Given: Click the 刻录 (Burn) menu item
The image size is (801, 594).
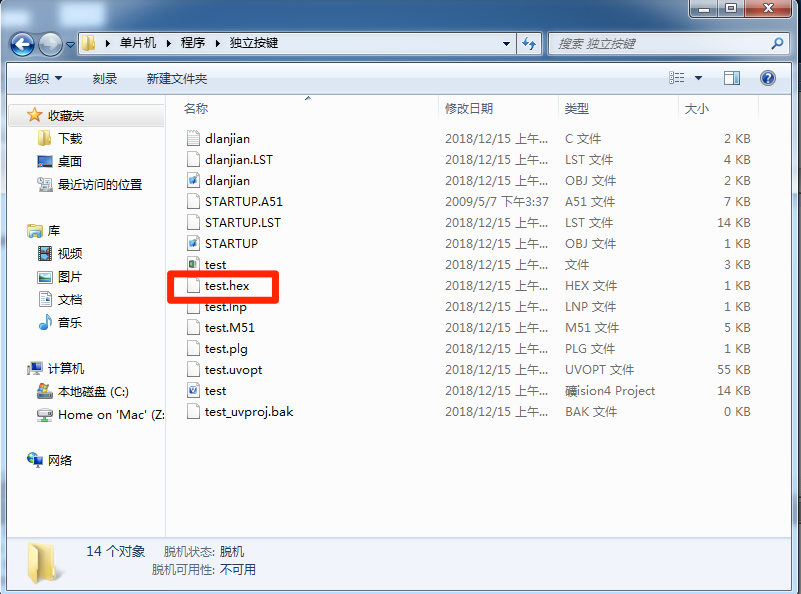Looking at the screenshot, I should 104,77.
